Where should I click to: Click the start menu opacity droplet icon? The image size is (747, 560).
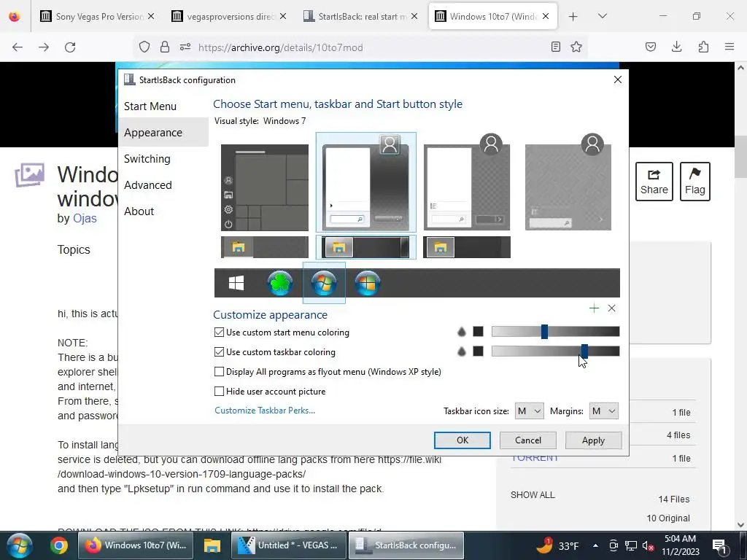coord(462,332)
